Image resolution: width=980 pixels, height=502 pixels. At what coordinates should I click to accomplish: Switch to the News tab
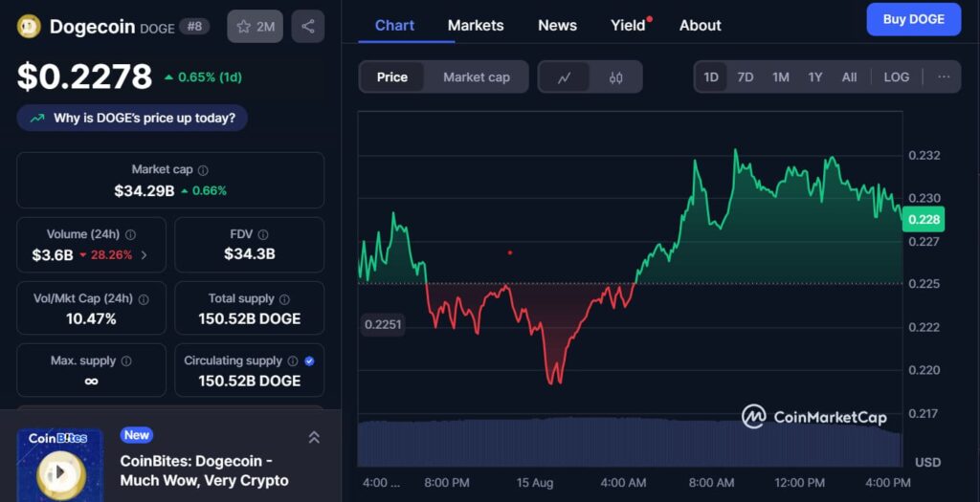click(x=557, y=25)
